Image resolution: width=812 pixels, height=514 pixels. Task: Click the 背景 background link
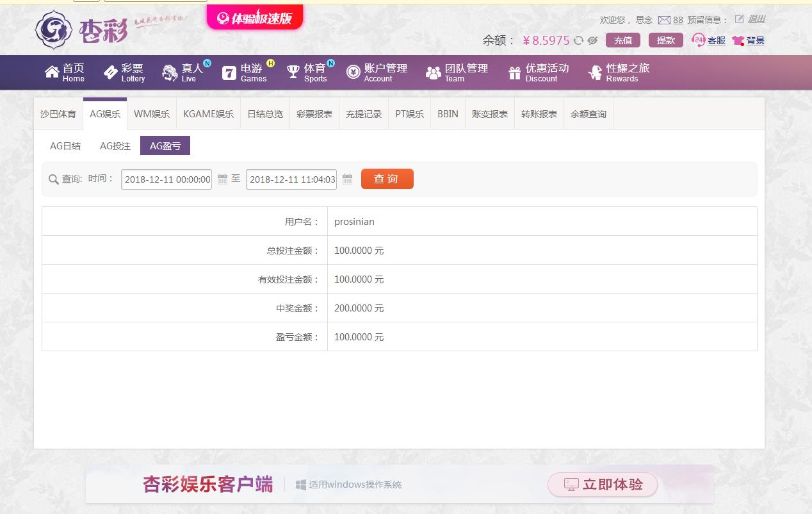[756, 40]
